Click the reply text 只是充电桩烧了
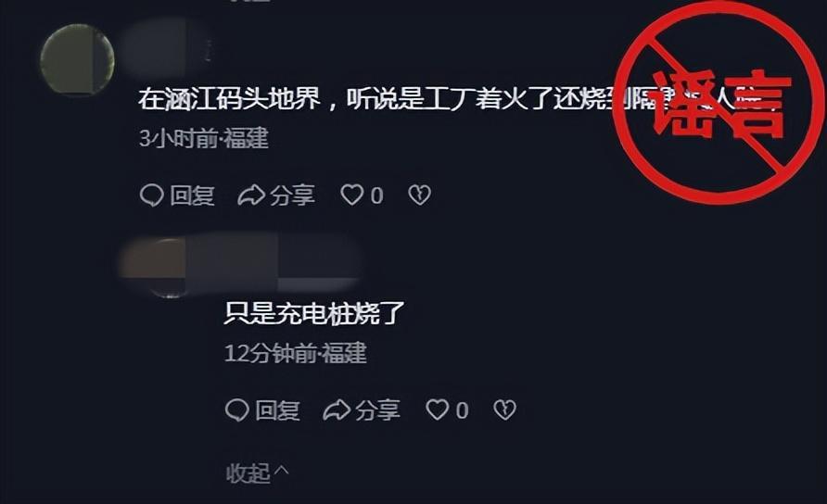827x504 pixels. click(x=314, y=313)
